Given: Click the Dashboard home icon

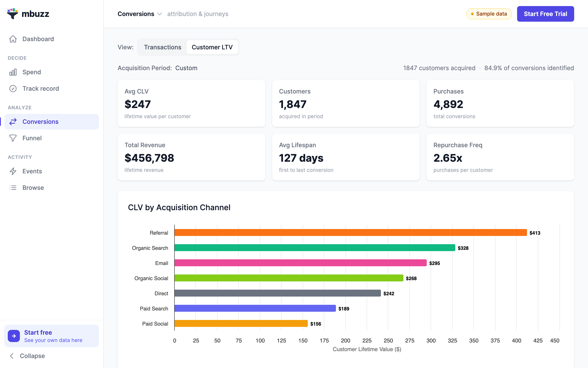Looking at the screenshot, I should [x=13, y=39].
